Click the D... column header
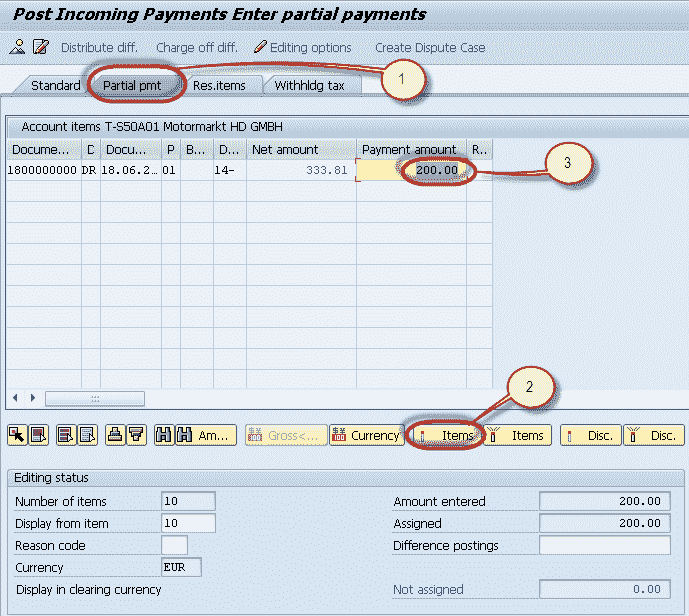Image resolution: width=689 pixels, height=616 pixels. click(229, 150)
